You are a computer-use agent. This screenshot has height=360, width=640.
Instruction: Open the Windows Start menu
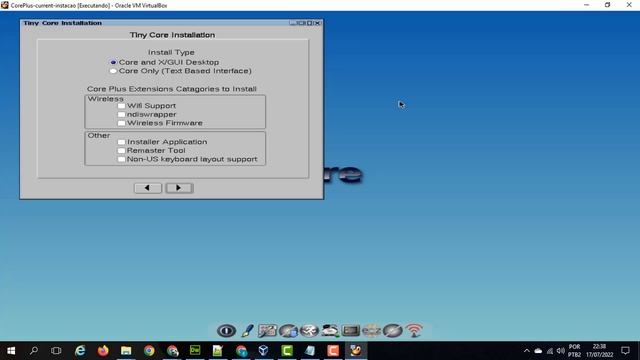pyautogui.click(x=11, y=351)
